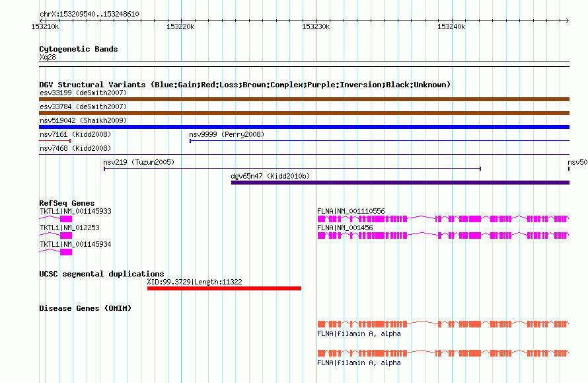
Task: Click the UCSC segmental duplications track title
Action: 102,274
